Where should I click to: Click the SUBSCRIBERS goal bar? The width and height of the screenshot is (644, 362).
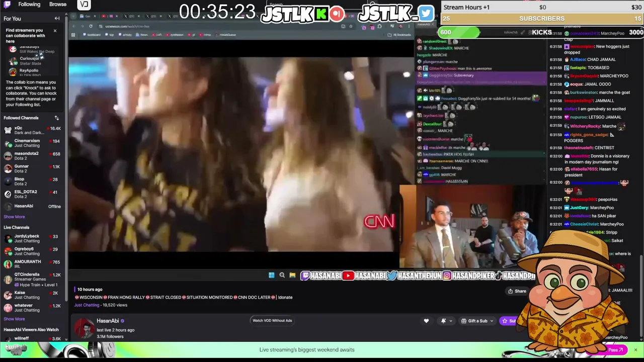click(542, 19)
